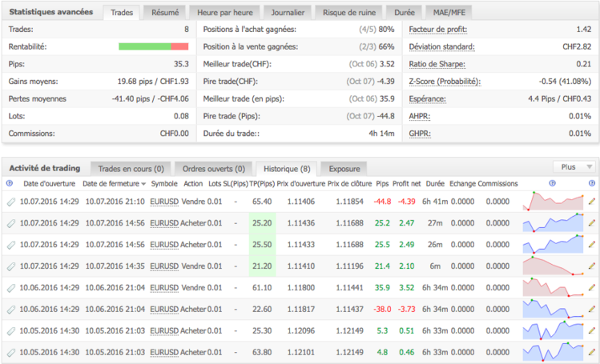The width and height of the screenshot is (600, 364).
Task: Open the Exposure tab
Action: (344, 168)
